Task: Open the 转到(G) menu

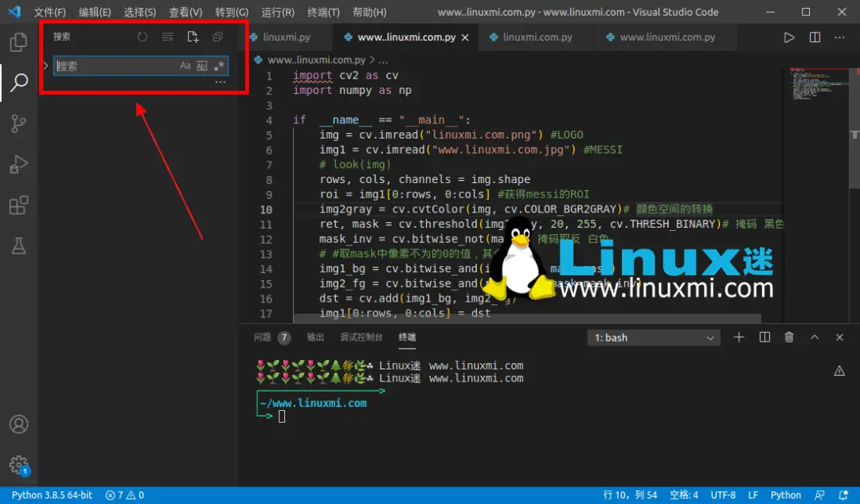Action: (232, 12)
